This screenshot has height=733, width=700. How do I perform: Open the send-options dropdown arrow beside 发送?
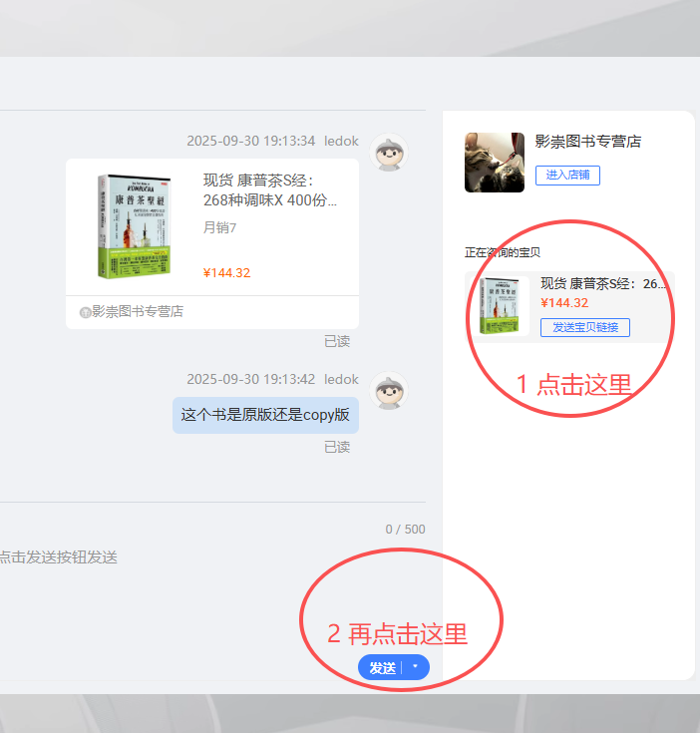[415, 667]
